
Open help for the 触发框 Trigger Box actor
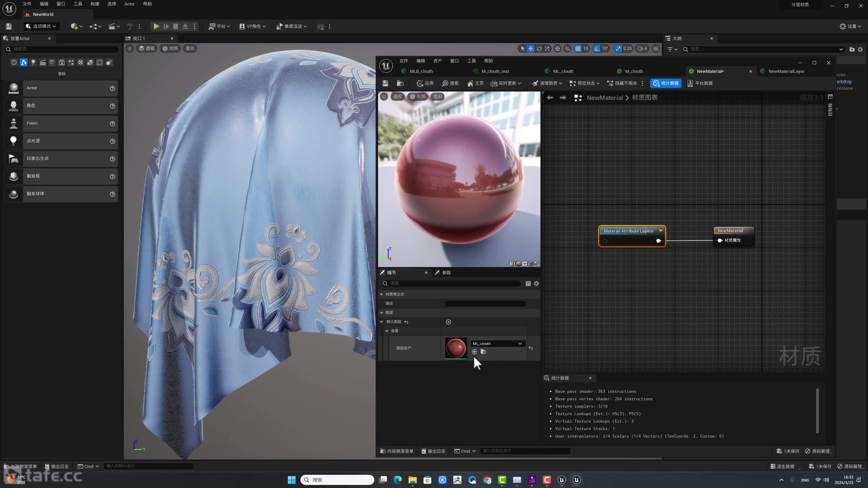point(112,177)
